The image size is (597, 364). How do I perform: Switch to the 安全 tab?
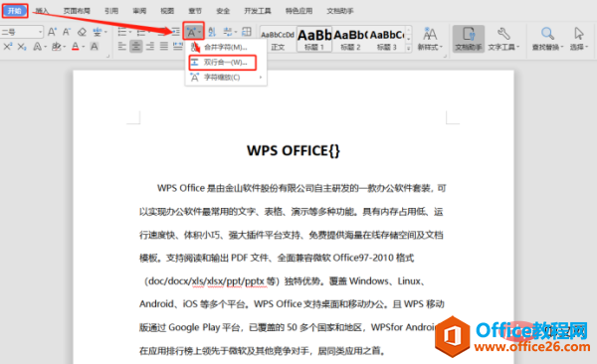(x=223, y=11)
